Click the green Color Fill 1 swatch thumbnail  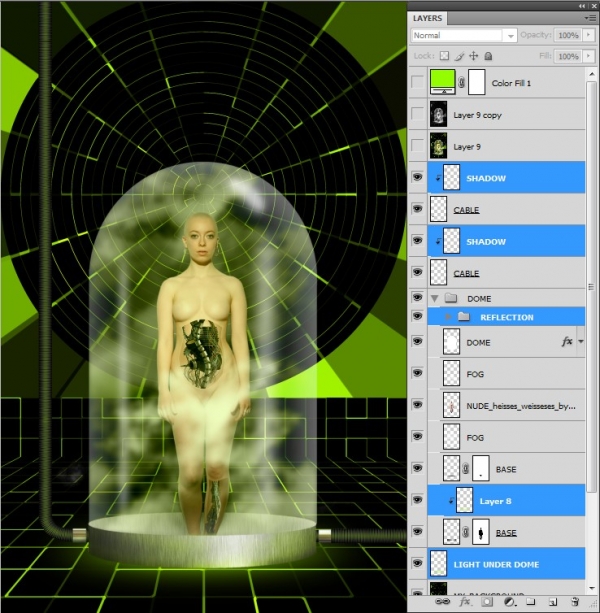[x=442, y=82]
